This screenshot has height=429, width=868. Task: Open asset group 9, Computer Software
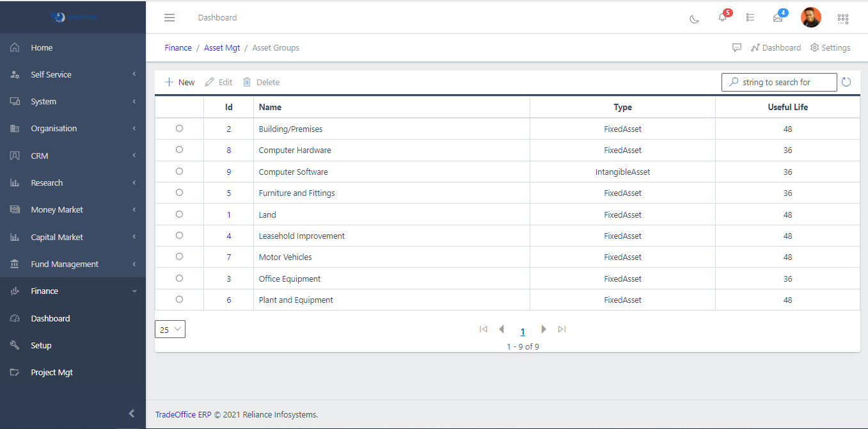tap(229, 171)
